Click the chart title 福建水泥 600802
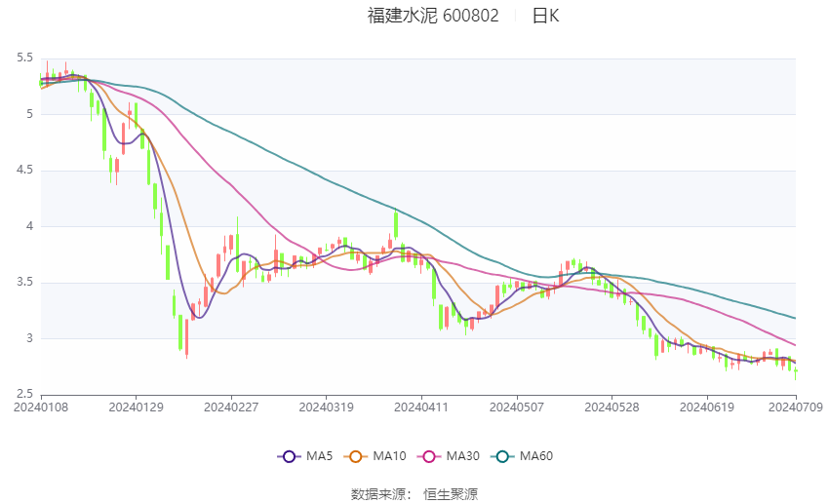Viewport: 829px width, 504px height. (433, 16)
